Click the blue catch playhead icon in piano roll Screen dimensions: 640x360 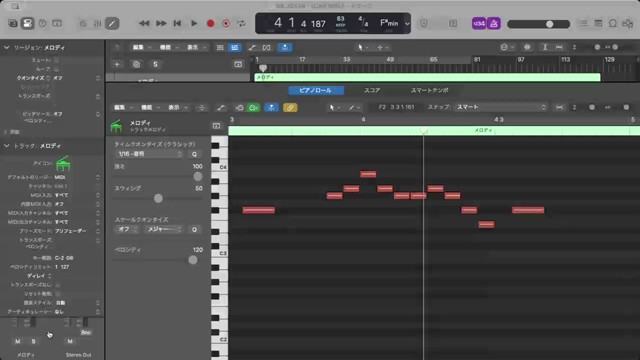(271, 108)
